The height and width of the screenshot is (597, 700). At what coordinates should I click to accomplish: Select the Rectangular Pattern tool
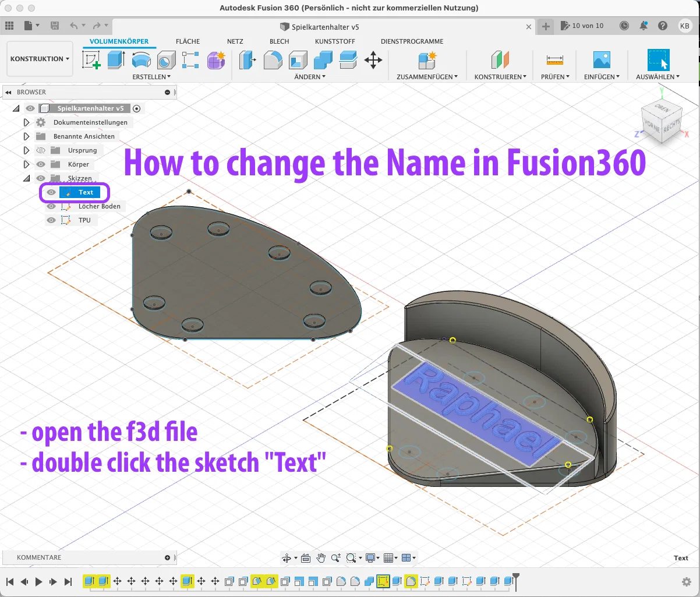(x=191, y=60)
